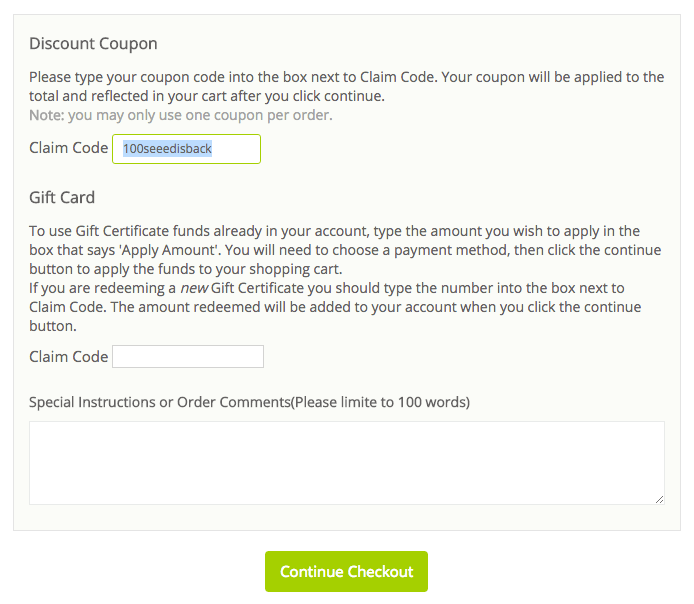Click the Claim Code label under Gift Card

coord(68,357)
